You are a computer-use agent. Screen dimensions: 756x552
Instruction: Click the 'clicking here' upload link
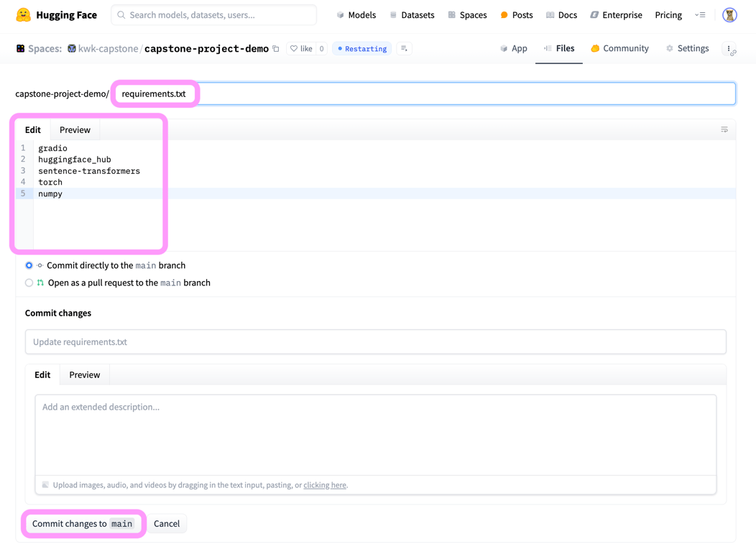(325, 485)
